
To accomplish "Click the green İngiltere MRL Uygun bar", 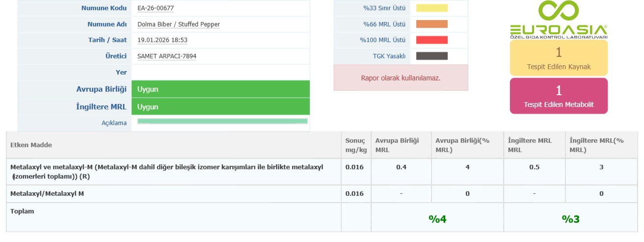I will (220, 107).
